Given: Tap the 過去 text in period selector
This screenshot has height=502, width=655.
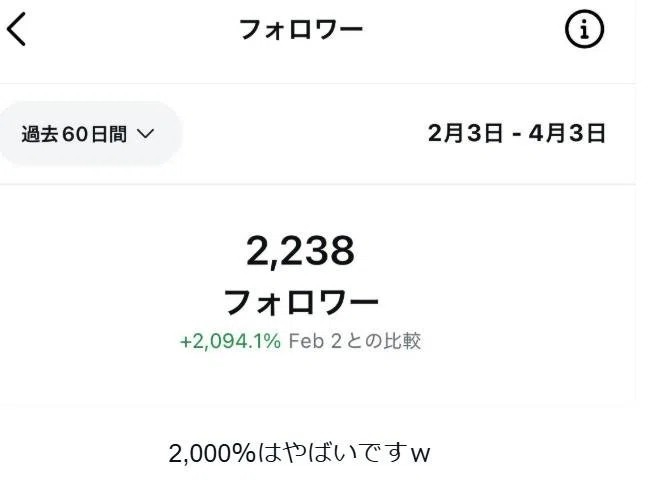Looking at the screenshot, I should pyautogui.click(x=40, y=134).
